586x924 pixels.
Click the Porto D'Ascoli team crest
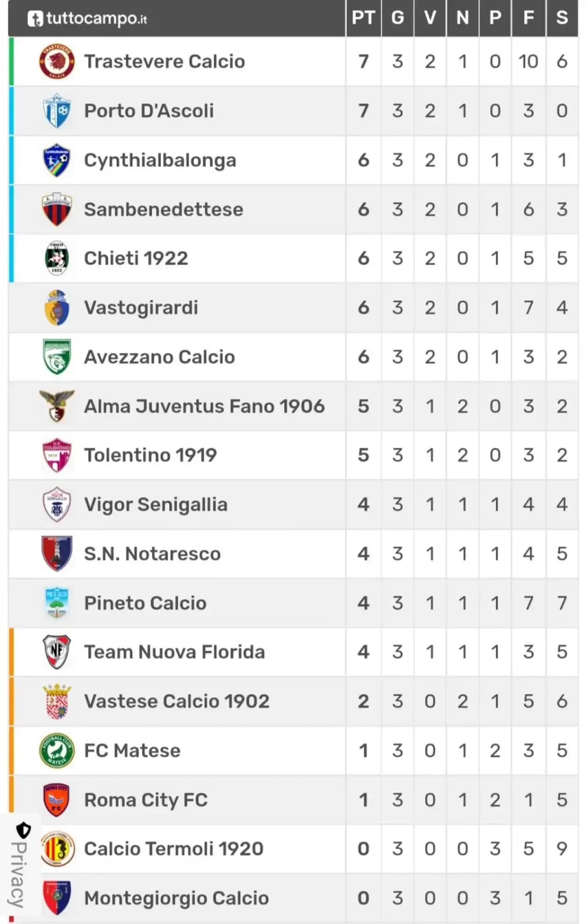coord(57,110)
